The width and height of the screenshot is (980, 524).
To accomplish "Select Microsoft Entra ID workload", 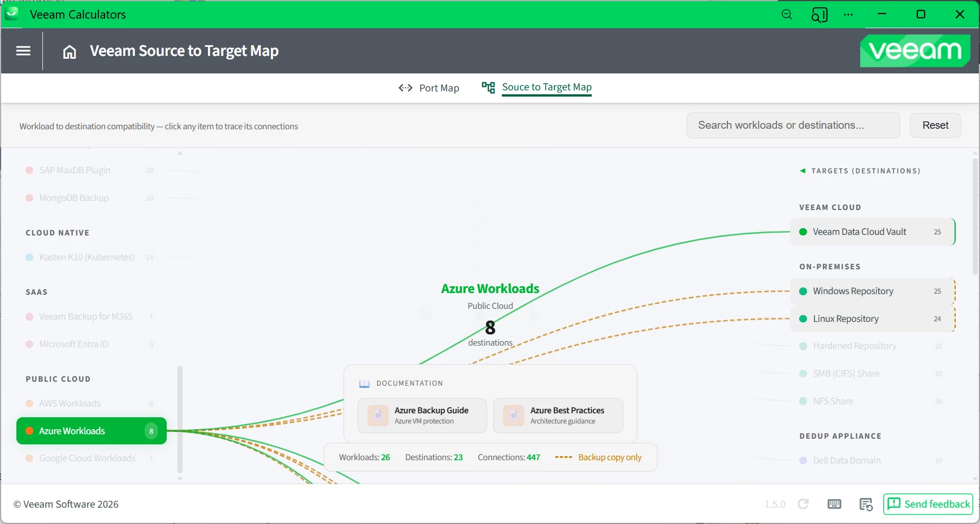I will point(91,344).
